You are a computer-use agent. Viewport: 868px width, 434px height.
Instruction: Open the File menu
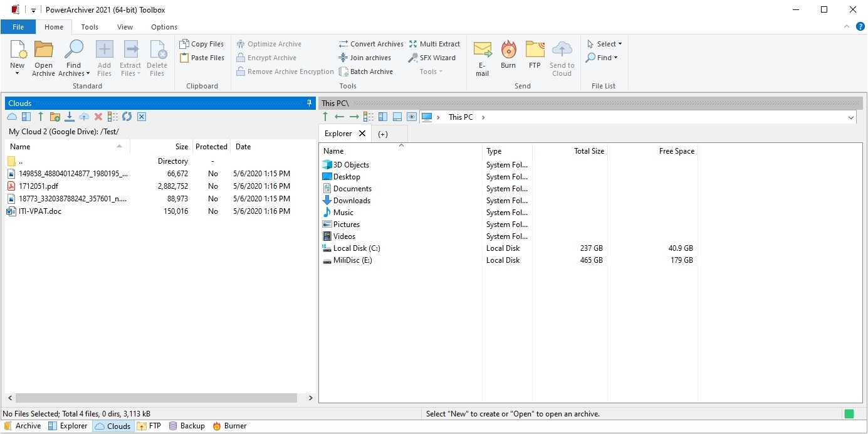[x=18, y=27]
